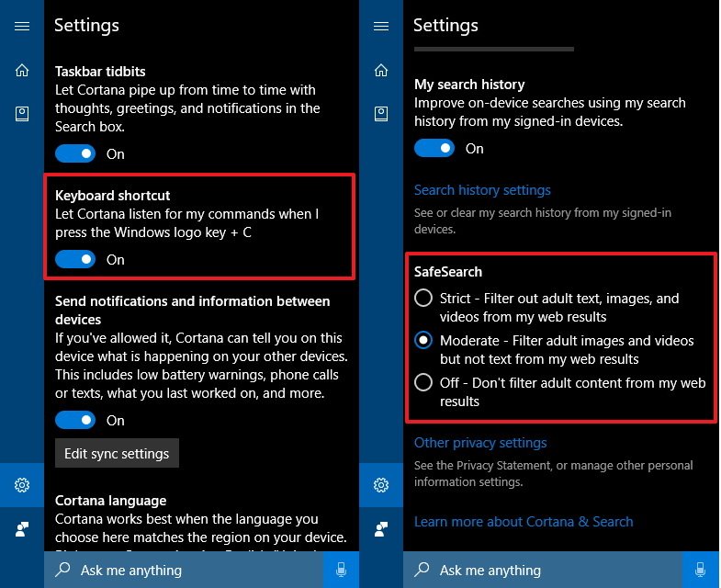Open Other privacy settings link
The image size is (721, 588).
coord(480,443)
